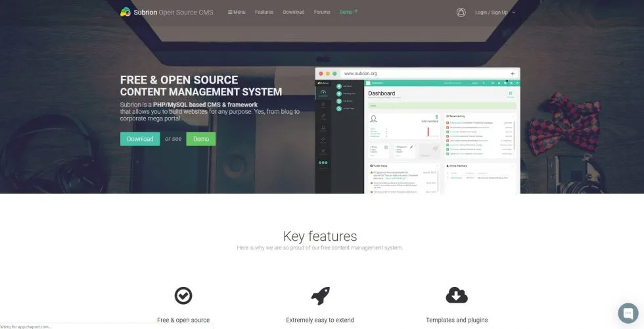Click the Extremely easy to extend label
The width and height of the screenshot is (644, 329).
320,320
